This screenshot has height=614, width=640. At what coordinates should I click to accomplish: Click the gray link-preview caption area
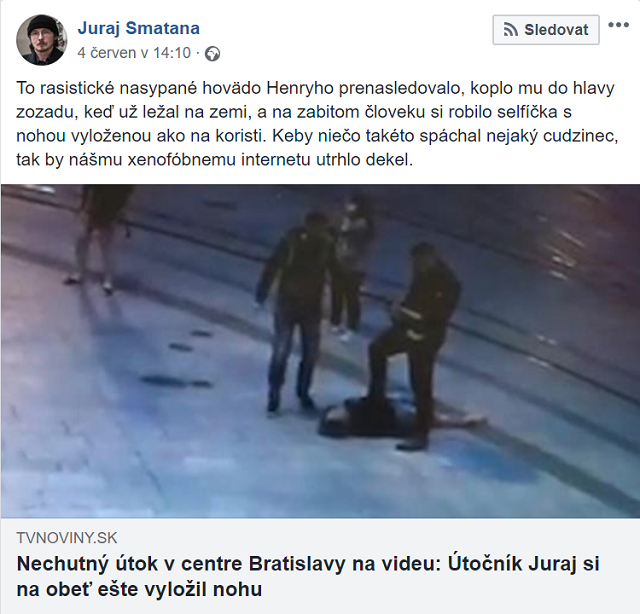pyautogui.click(x=320, y=566)
